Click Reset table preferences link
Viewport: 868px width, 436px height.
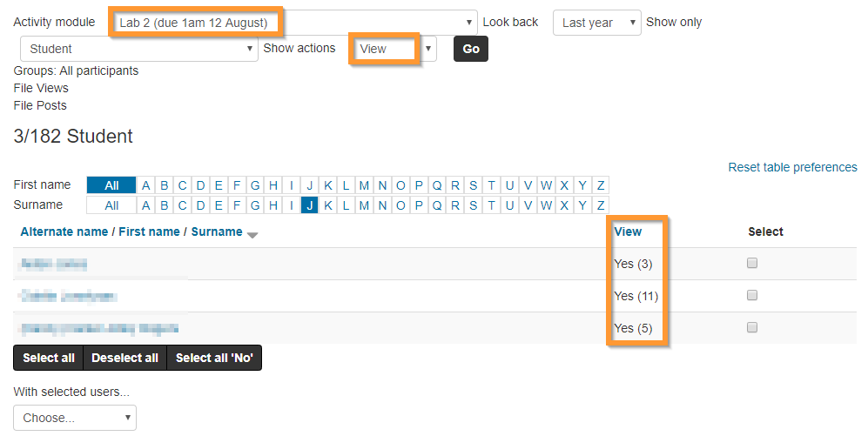click(x=792, y=167)
